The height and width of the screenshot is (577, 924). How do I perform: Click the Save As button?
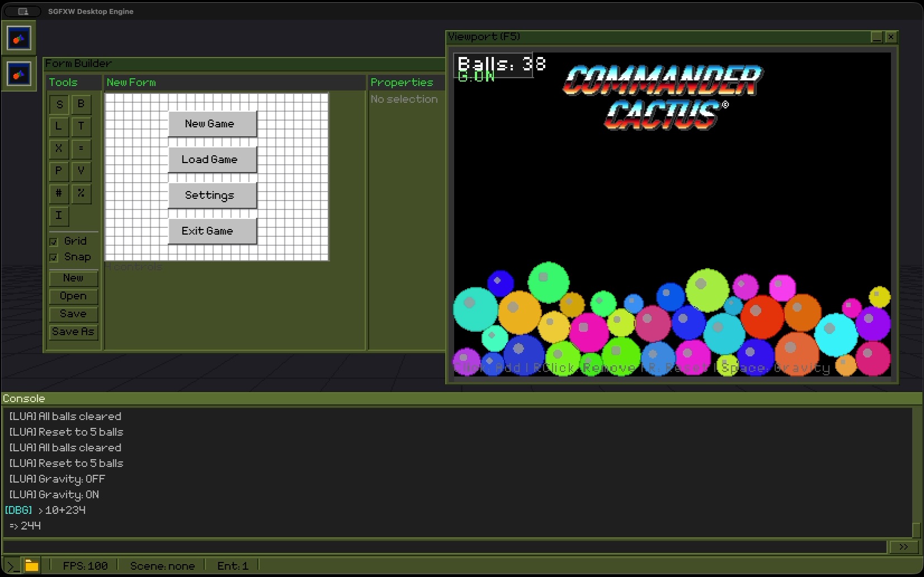pyautogui.click(x=73, y=332)
